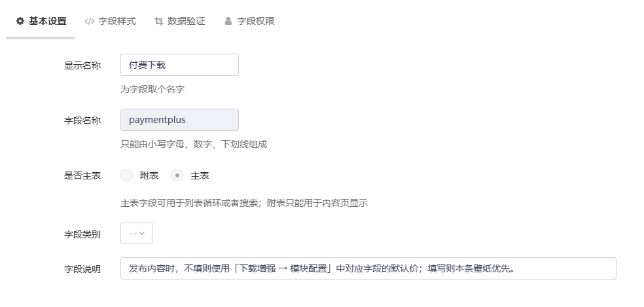Click the 字段类别 field label
Screen dimensions: 644x307
(x=82, y=234)
